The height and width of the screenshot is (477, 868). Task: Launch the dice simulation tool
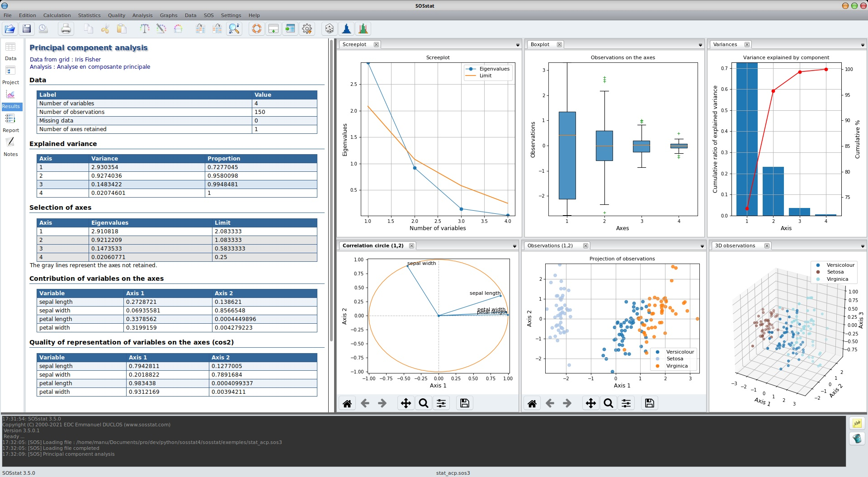click(x=329, y=28)
